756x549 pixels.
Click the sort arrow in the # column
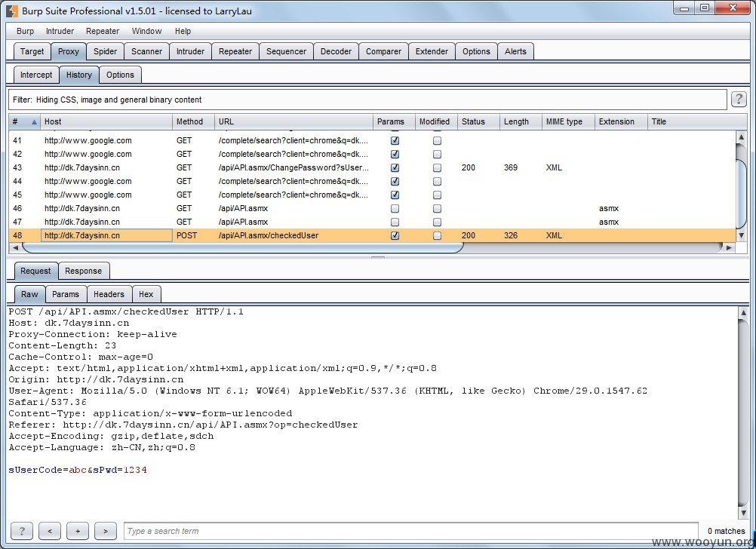click(x=34, y=122)
